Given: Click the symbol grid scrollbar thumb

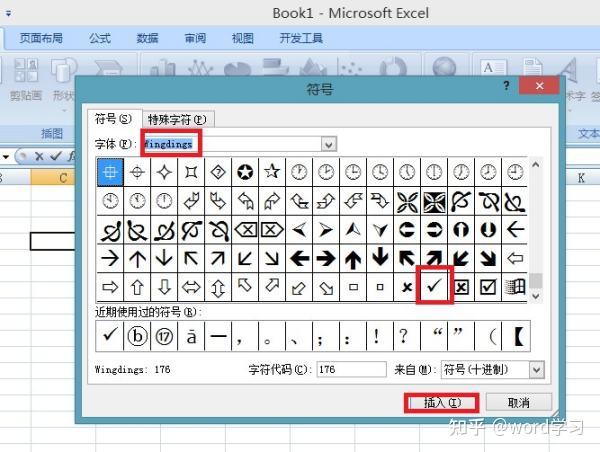Looking at the screenshot, I should pos(536,280).
